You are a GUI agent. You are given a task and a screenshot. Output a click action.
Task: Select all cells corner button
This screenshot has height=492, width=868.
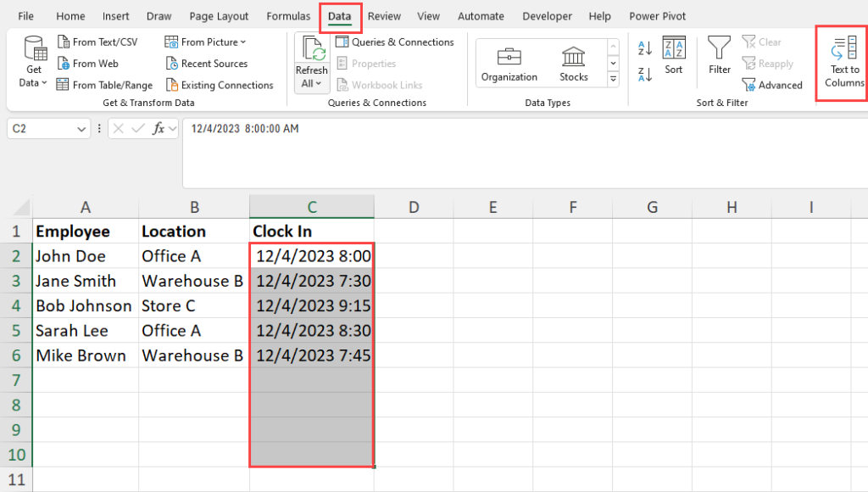pos(21,208)
